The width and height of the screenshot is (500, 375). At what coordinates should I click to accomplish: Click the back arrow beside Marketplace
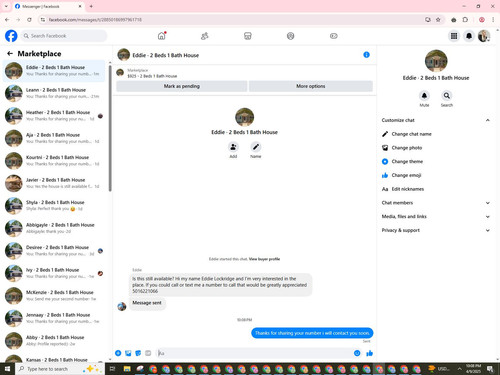click(x=10, y=53)
